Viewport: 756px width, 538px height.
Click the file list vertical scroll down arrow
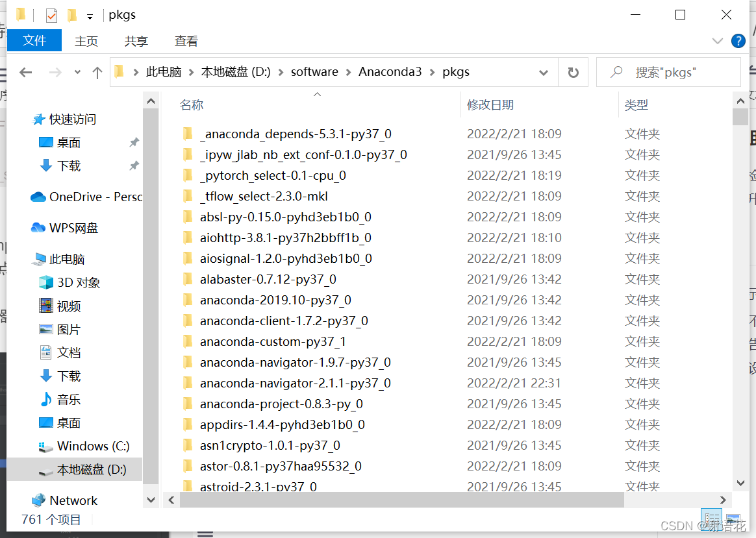(x=740, y=483)
